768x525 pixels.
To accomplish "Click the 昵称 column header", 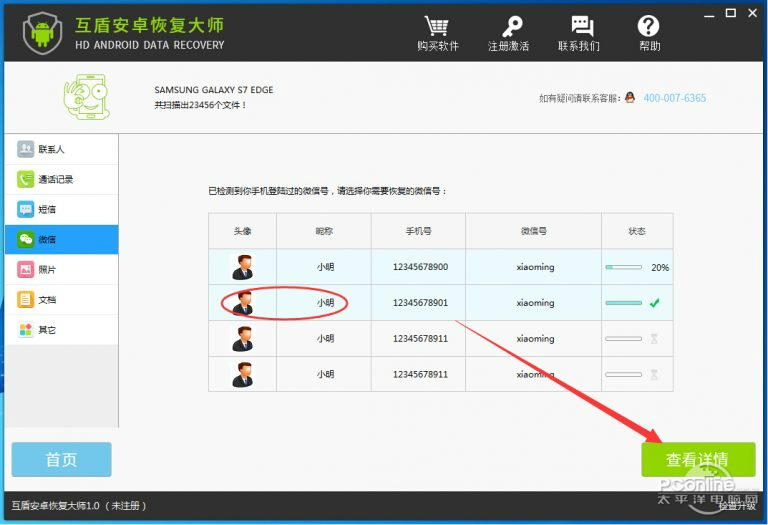I will click(x=324, y=231).
